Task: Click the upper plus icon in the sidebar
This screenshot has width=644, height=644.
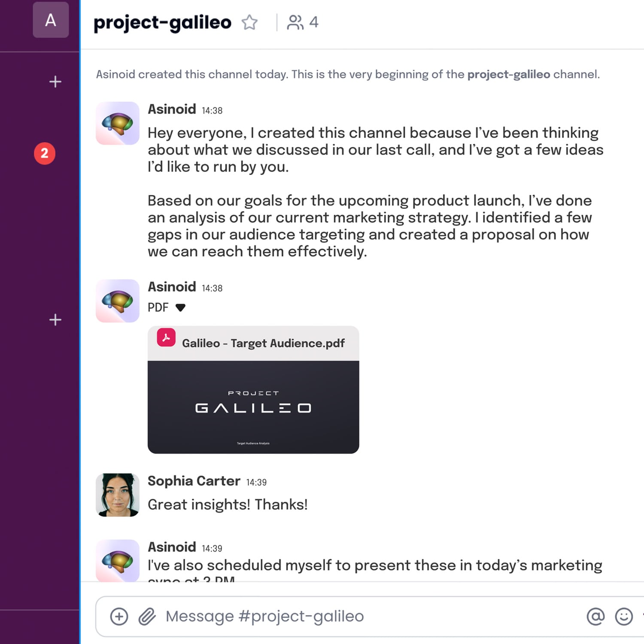Action: click(x=55, y=82)
